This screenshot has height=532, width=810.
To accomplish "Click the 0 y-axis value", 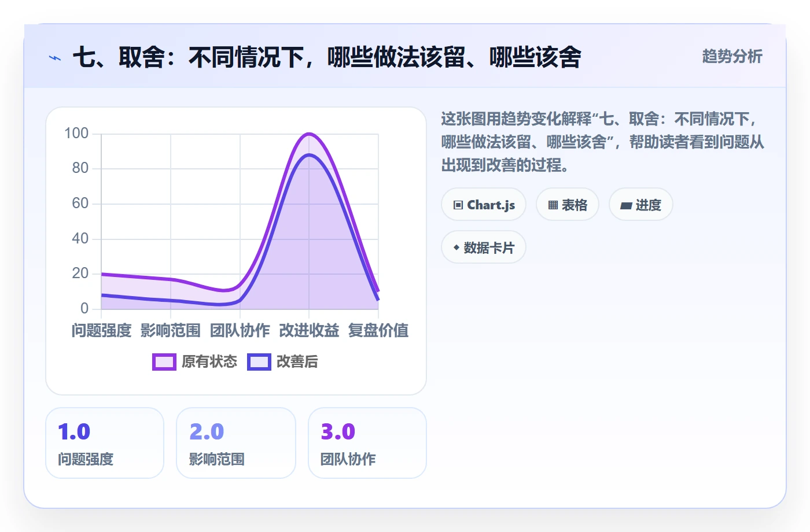I will pos(84,308).
